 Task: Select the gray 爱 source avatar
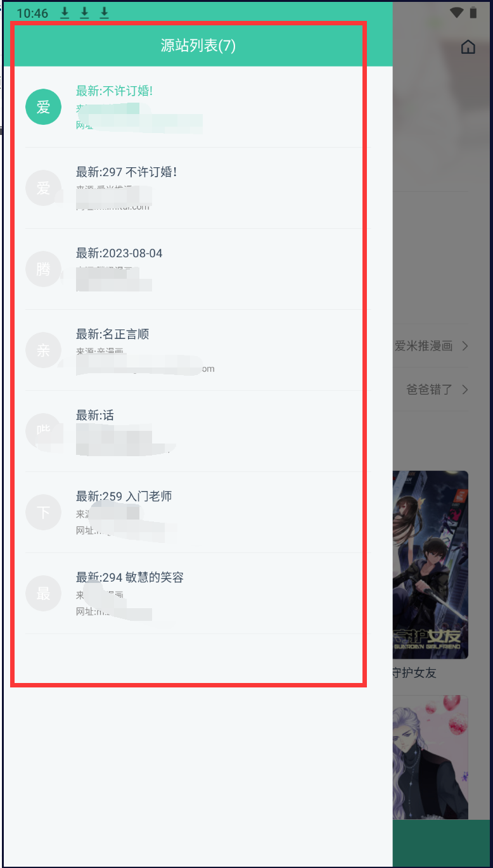(x=43, y=188)
